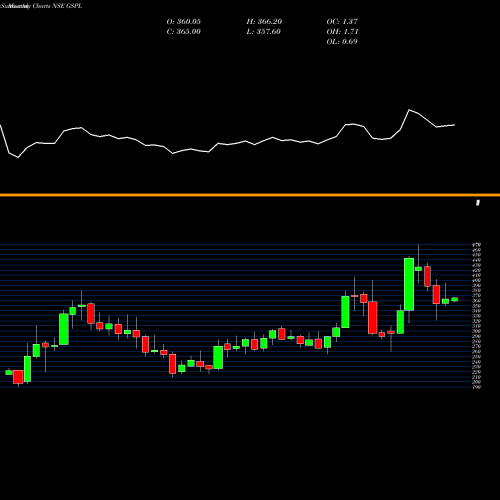This screenshot has width=500, height=500.
Task: Click the 400 label on the price axis
Action: pyautogui.click(x=477, y=280)
